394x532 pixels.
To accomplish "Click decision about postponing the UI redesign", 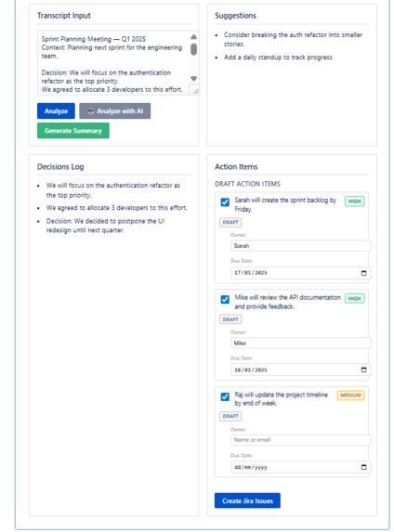I will coord(105,226).
